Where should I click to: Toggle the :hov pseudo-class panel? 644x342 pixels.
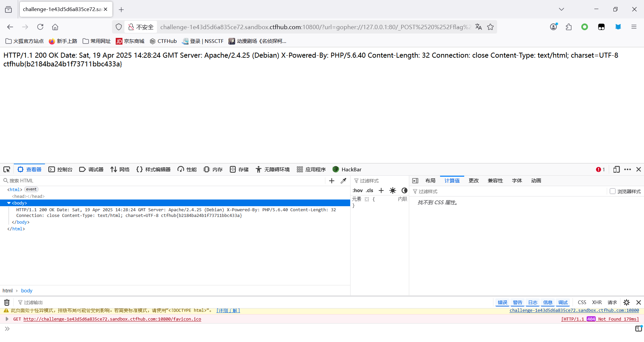point(358,190)
